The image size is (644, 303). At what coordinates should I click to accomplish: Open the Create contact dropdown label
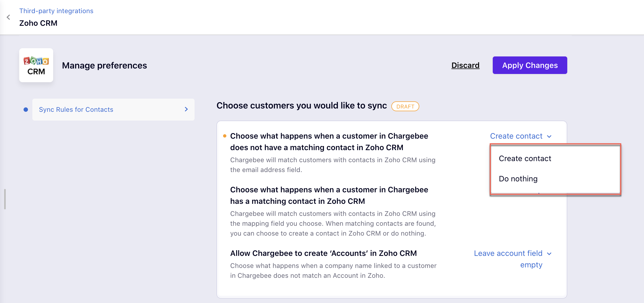(516, 136)
